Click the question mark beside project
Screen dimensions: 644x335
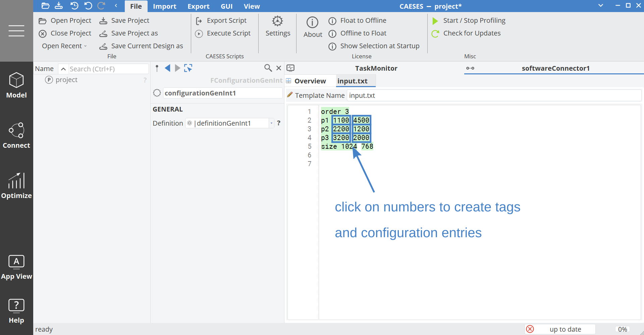pyautogui.click(x=145, y=80)
